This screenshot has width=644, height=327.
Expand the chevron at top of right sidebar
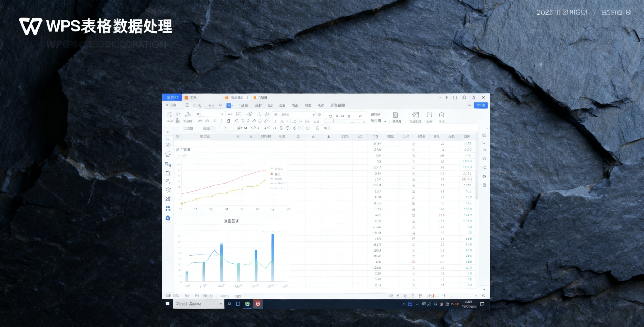pos(484,143)
